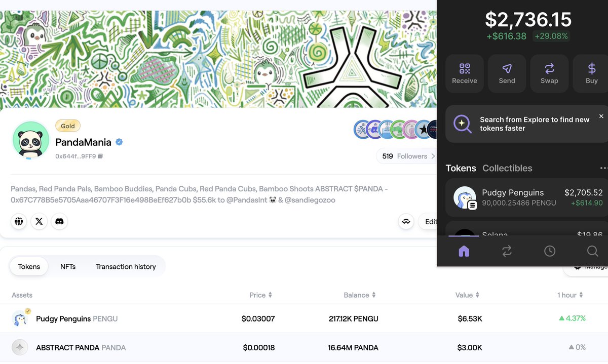Click the wallet total balance $2,736.15
Image resolution: width=608 pixels, height=364 pixels.
pos(528,19)
